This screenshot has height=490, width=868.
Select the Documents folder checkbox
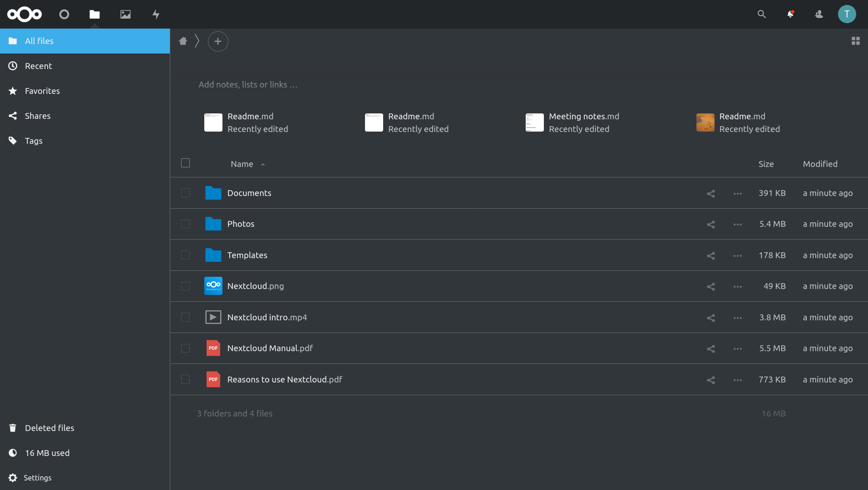[x=185, y=193]
